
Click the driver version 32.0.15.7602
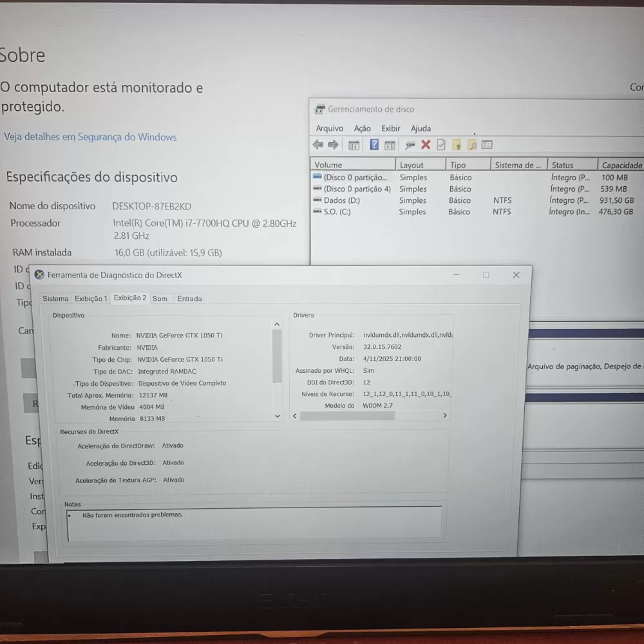coord(382,346)
